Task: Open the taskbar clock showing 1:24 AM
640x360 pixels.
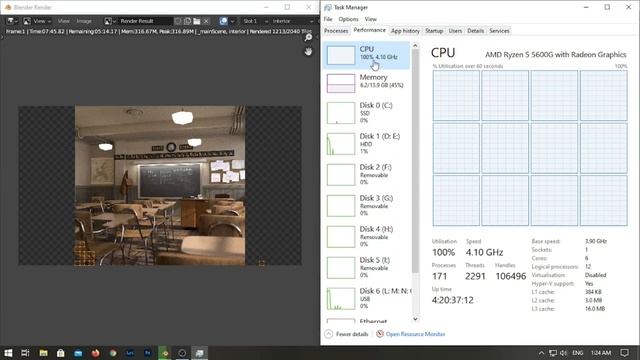Action: tap(601, 353)
